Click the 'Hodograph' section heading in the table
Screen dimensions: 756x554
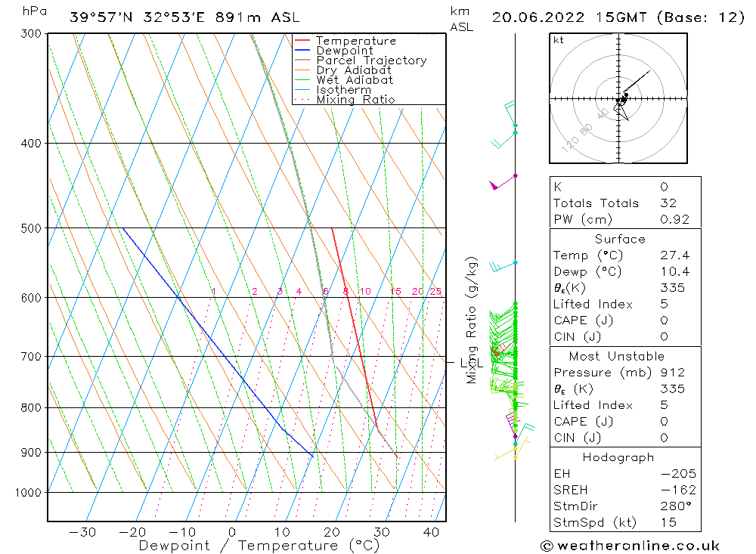(x=618, y=457)
